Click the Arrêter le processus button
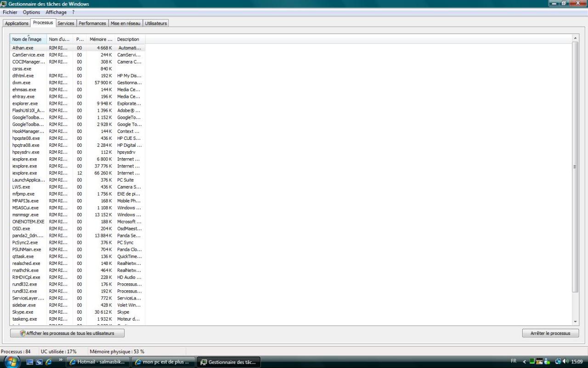The width and height of the screenshot is (588, 368). pyautogui.click(x=550, y=333)
